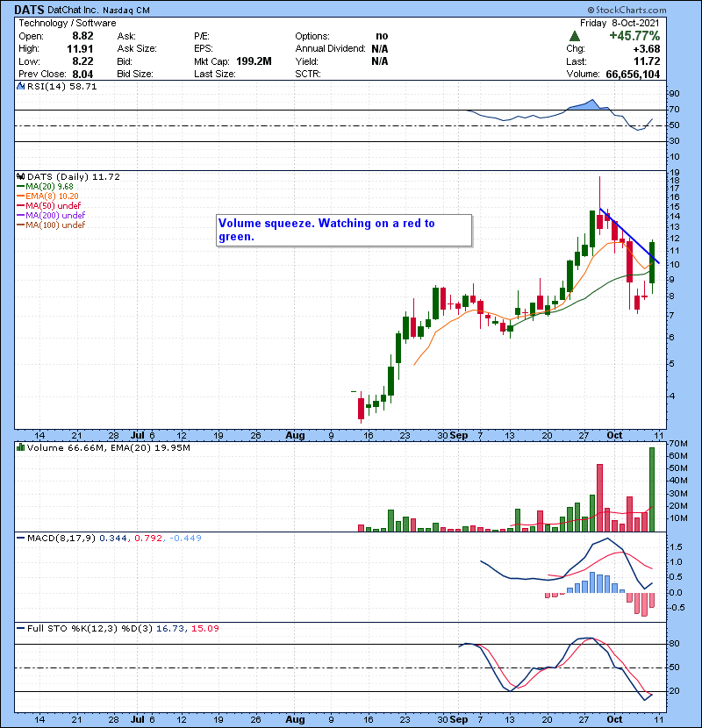Click the High 11.91 value

[x=80, y=49]
